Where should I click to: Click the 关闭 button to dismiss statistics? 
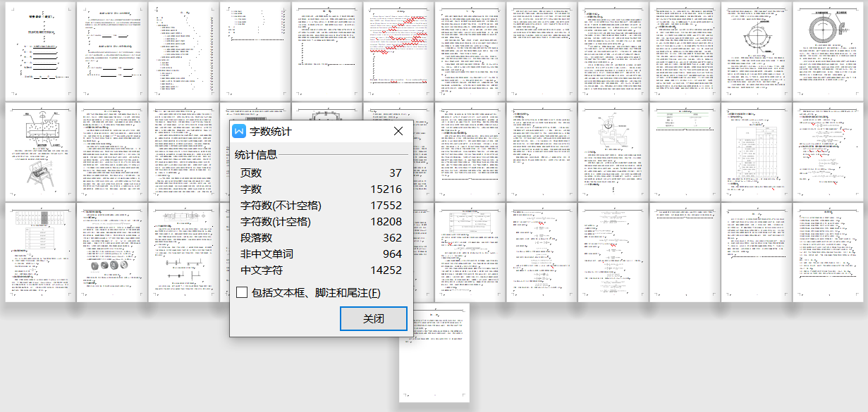(x=373, y=318)
